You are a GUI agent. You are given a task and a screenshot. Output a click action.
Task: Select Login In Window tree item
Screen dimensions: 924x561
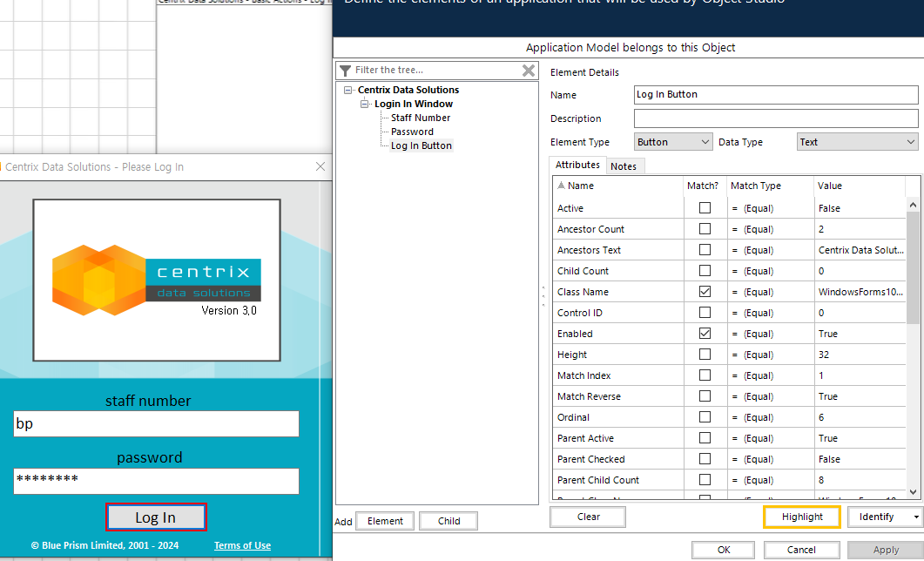coord(414,104)
